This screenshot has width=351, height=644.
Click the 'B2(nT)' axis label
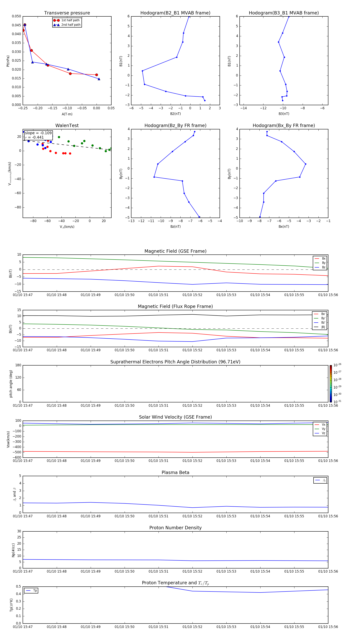175,114
